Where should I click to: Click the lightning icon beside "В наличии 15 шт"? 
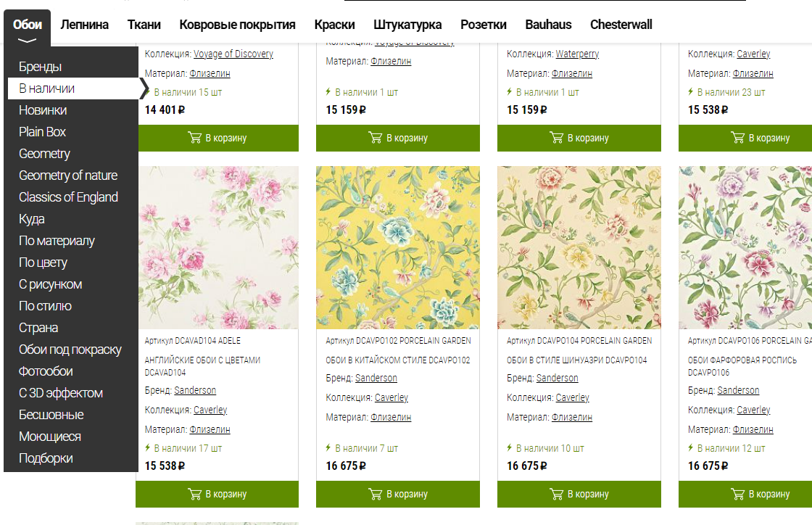148,92
